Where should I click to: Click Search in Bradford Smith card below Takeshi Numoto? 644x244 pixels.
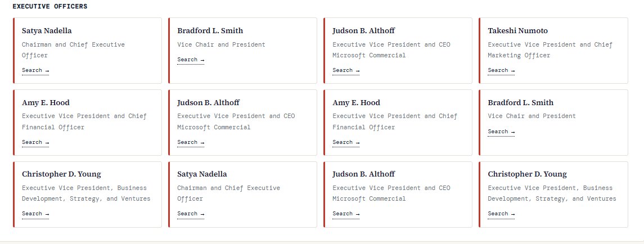point(501,132)
